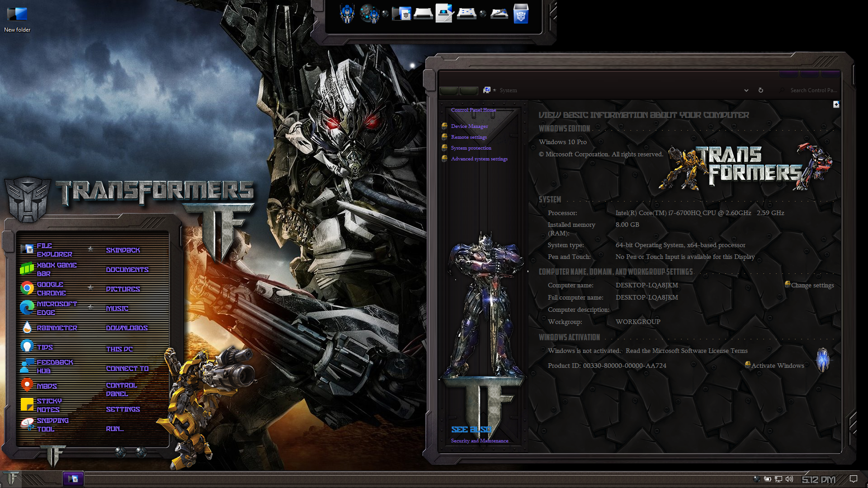Screen dimensions: 868x488
Task: Click the Optimus Prime head dock icon
Action: tap(347, 14)
